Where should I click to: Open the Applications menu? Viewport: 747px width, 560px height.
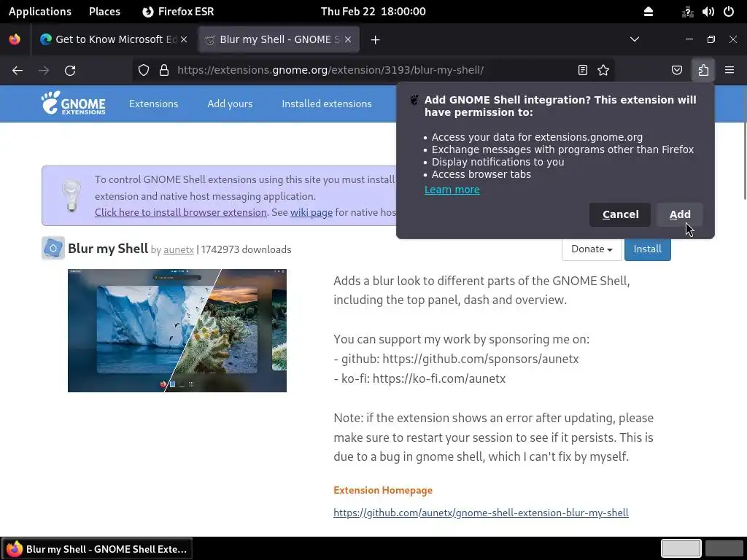coord(40,12)
